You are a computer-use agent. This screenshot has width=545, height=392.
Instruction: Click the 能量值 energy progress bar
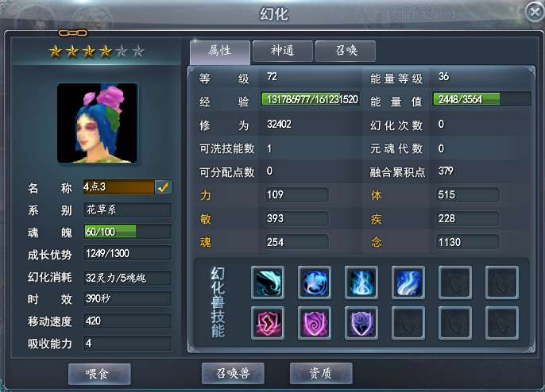481,99
